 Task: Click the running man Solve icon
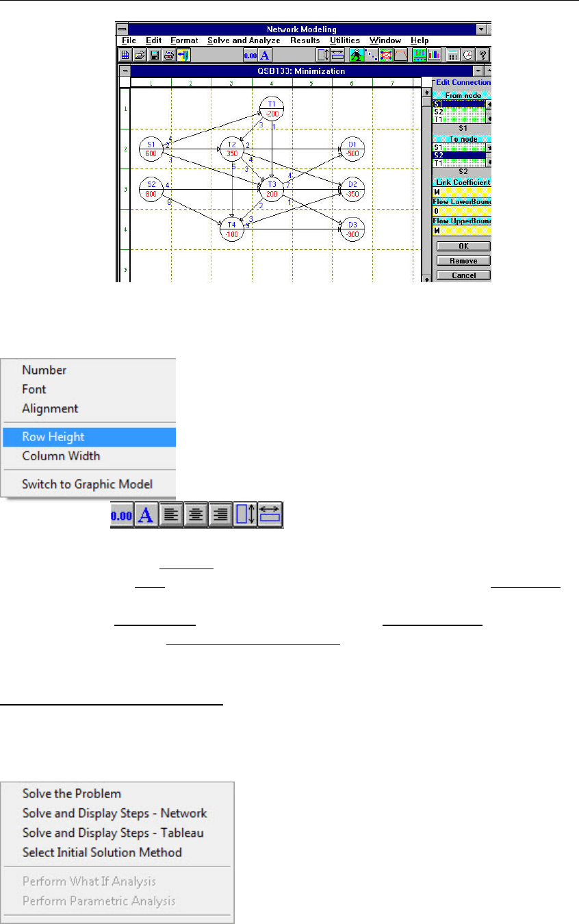tap(357, 55)
